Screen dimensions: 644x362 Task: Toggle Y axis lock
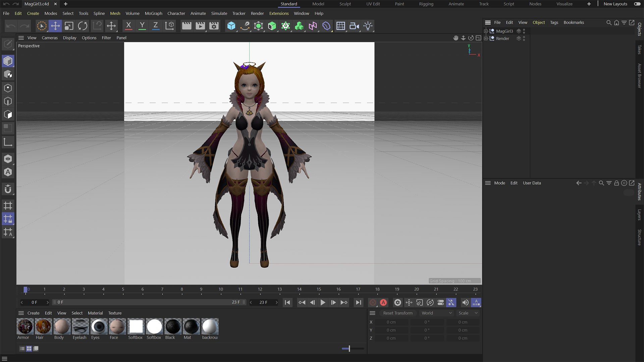(x=142, y=26)
